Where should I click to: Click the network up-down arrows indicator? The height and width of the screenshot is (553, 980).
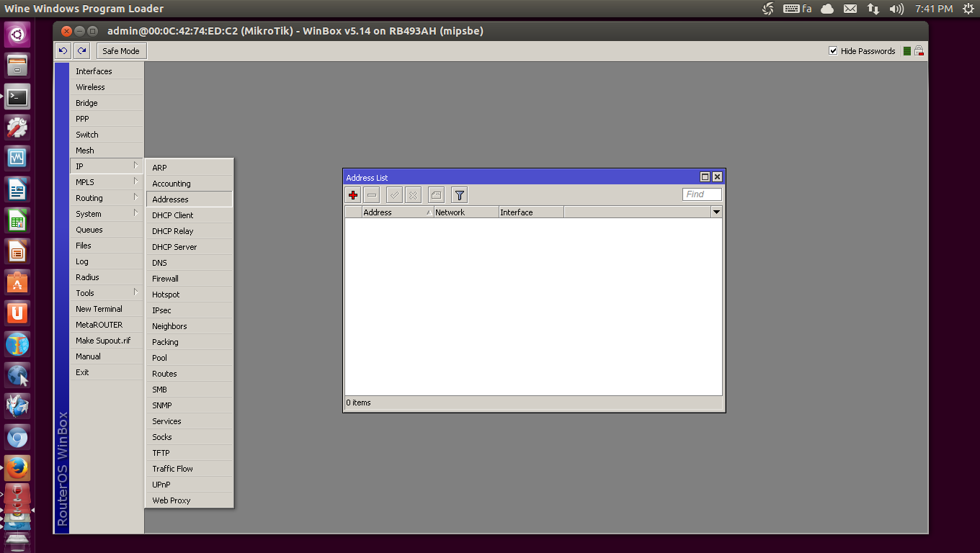click(873, 9)
